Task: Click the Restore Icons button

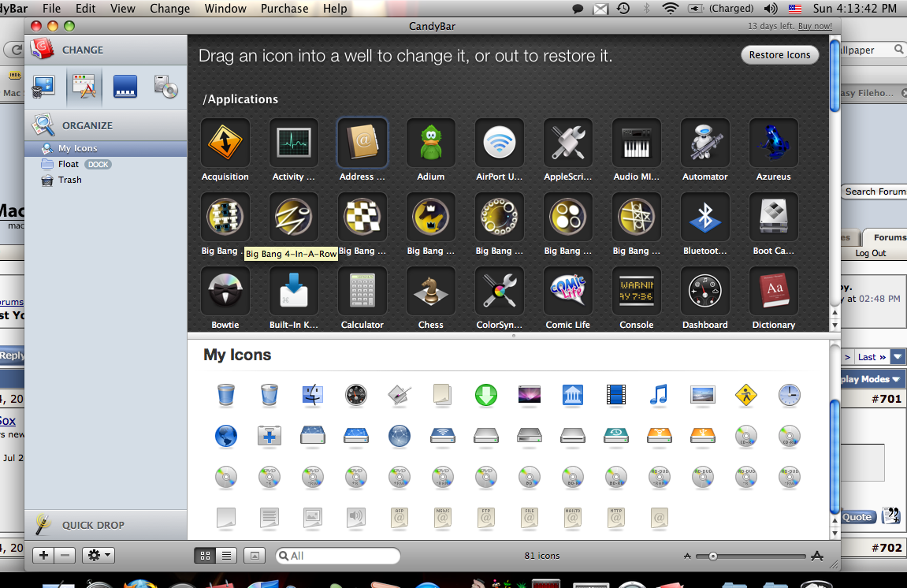Action: coord(780,55)
